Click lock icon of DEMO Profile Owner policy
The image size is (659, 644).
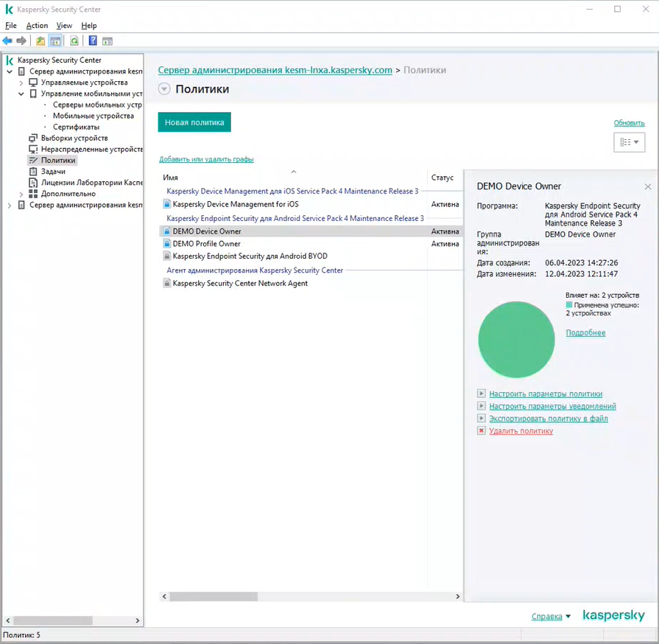point(167,244)
